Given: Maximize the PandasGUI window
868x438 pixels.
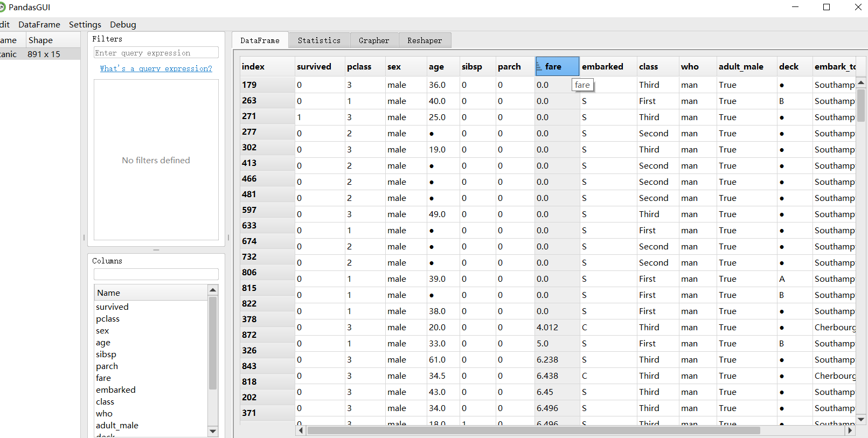Looking at the screenshot, I should point(827,7).
